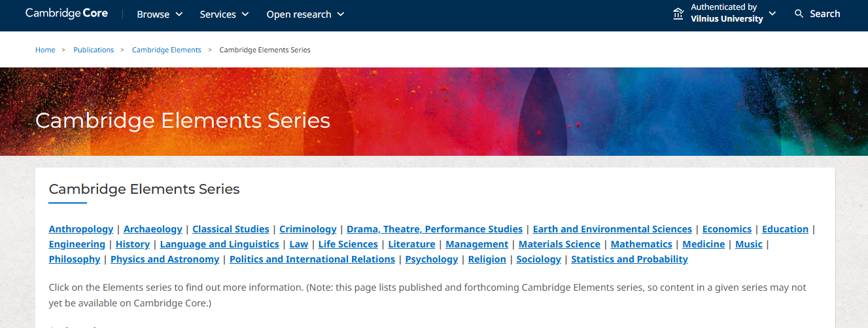Navigate to Cambridge Elements breadcrumb
The height and width of the screenshot is (328, 868).
click(167, 50)
